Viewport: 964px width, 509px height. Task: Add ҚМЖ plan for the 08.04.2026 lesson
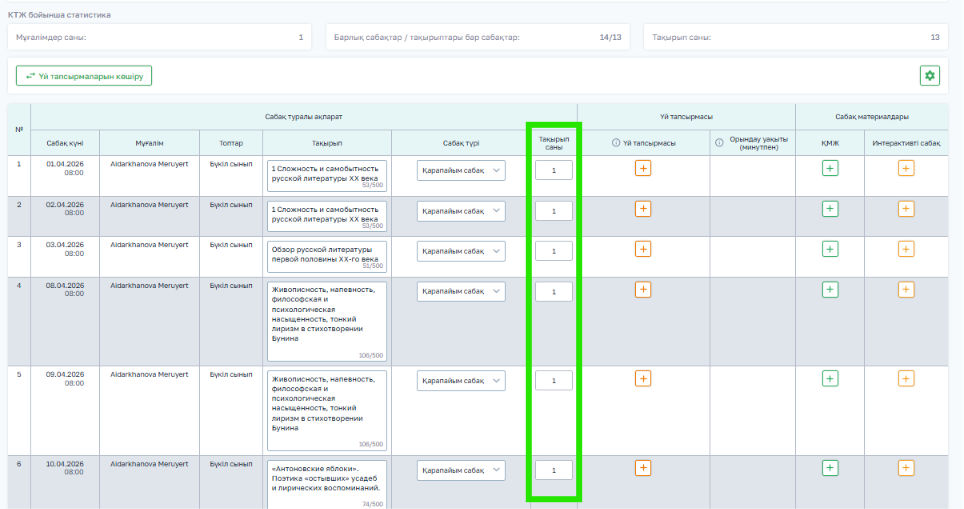click(830, 290)
